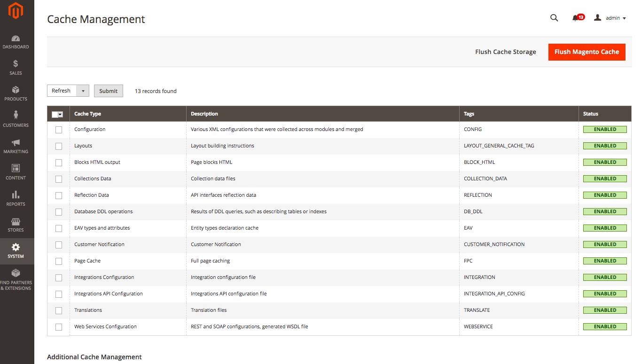The height and width of the screenshot is (364, 641).
Task: Click the Submit button
Action: (109, 91)
